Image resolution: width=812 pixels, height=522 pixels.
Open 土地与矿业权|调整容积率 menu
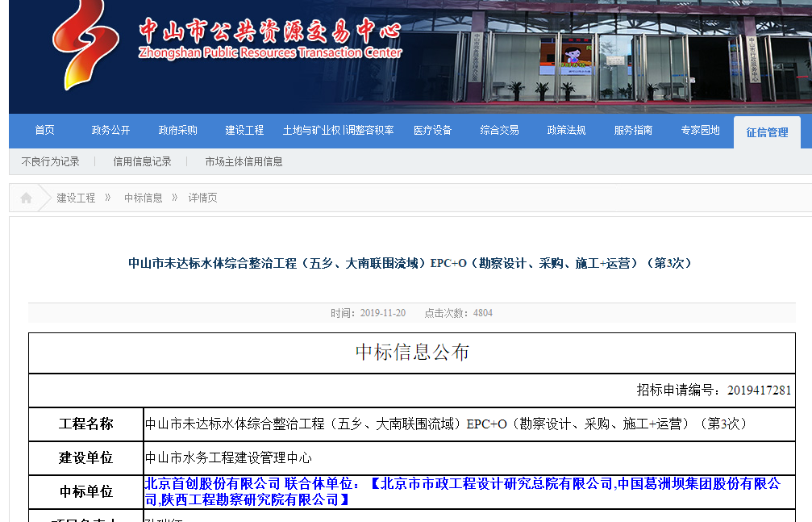tap(338, 130)
